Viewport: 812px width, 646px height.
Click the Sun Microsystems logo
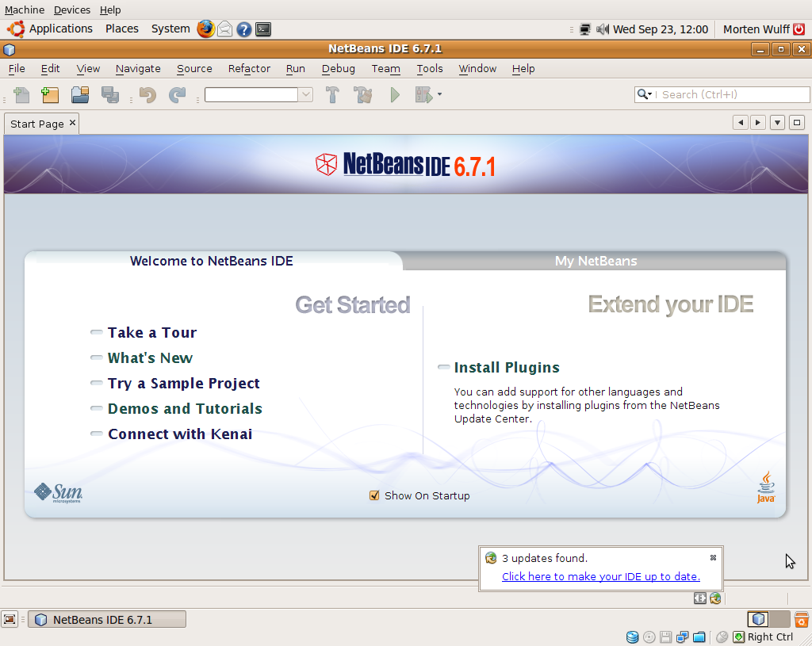click(x=58, y=492)
